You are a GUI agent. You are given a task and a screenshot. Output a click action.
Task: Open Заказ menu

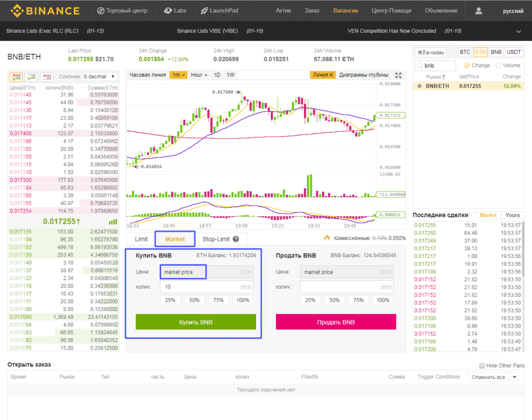[x=312, y=10]
